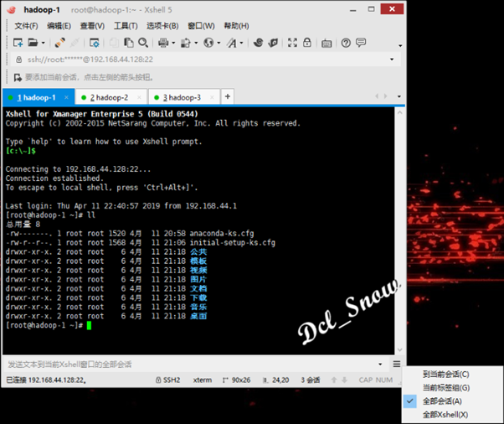Open the compose bar hamburger menu icon
The width and height of the screenshot is (504, 424).
coord(397,364)
